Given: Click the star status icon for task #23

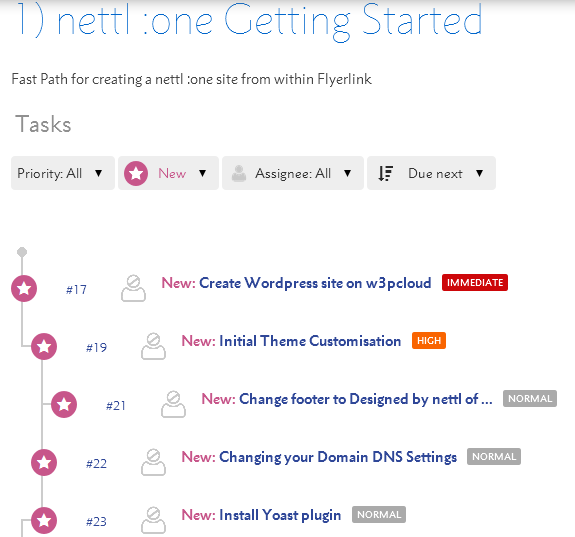Looking at the screenshot, I should (44, 520).
